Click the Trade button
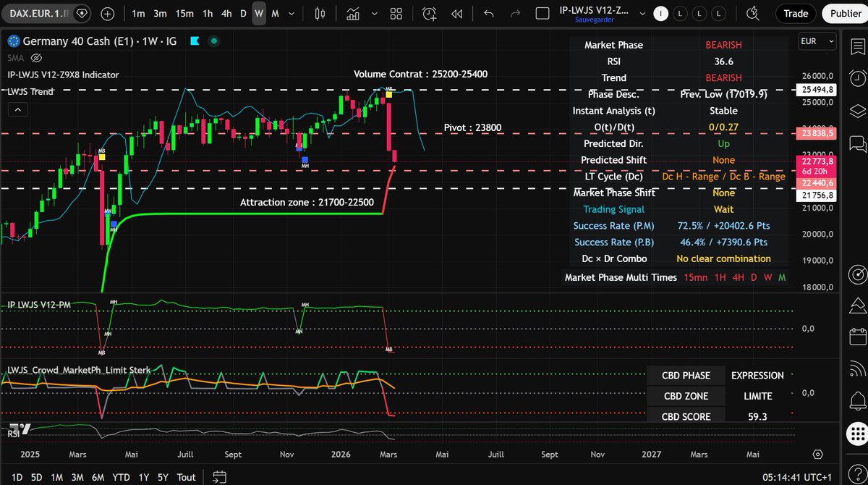Screen dimensions: 868x485 [796, 13]
